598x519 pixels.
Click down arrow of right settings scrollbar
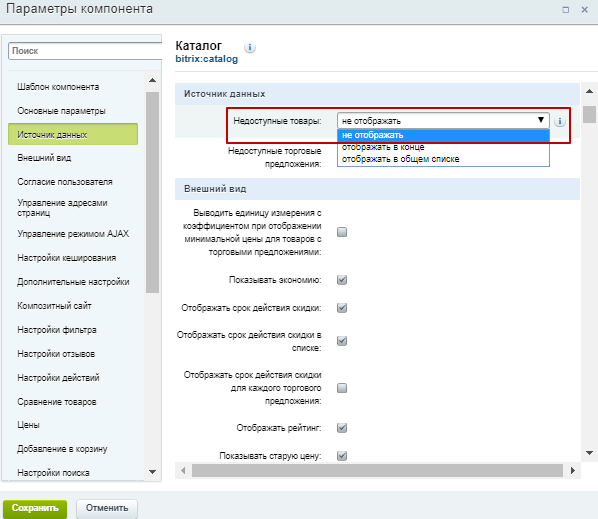tap(589, 453)
